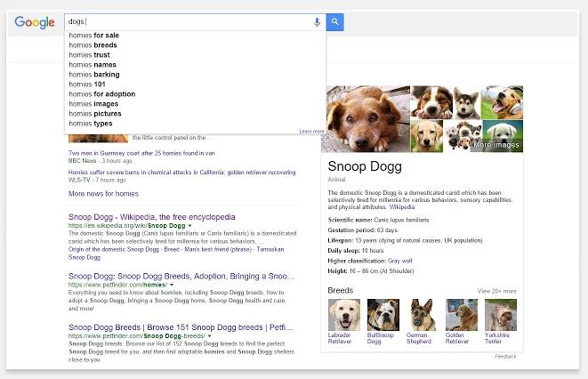This screenshot has width=588, height=379.
Task: Click 'More news for homies' link
Action: click(103, 194)
